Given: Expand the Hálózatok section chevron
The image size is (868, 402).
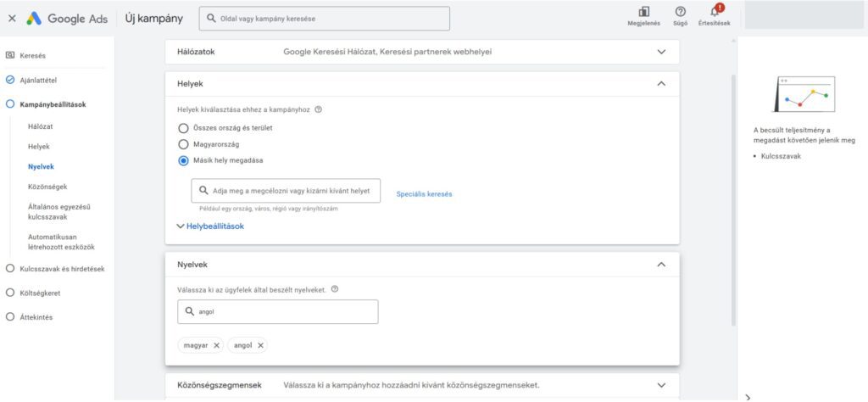Looking at the screenshot, I should (x=661, y=52).
